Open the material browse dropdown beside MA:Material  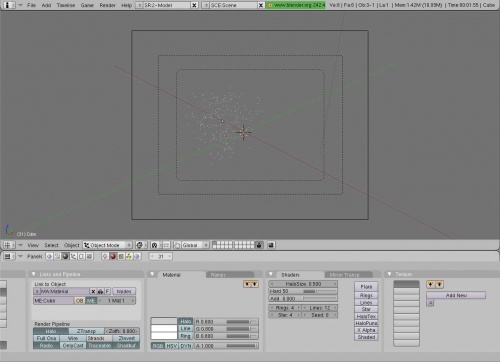(x=37, y=291)
